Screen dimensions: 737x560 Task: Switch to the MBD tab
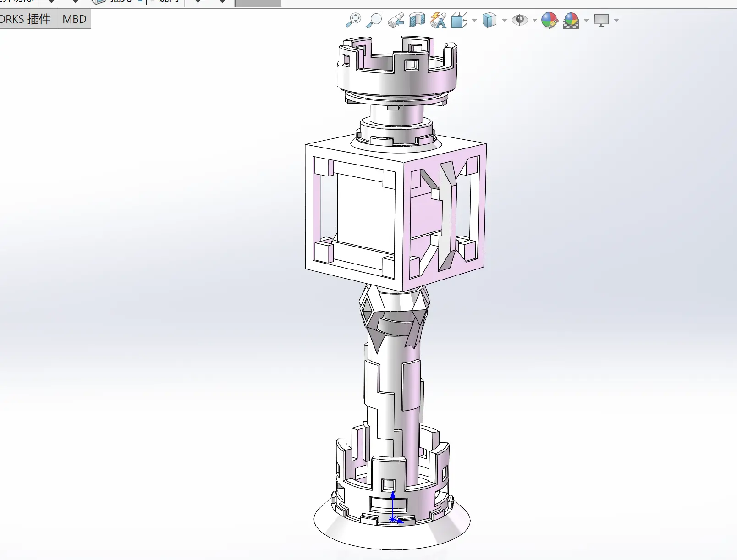click(x=74, y=19)
